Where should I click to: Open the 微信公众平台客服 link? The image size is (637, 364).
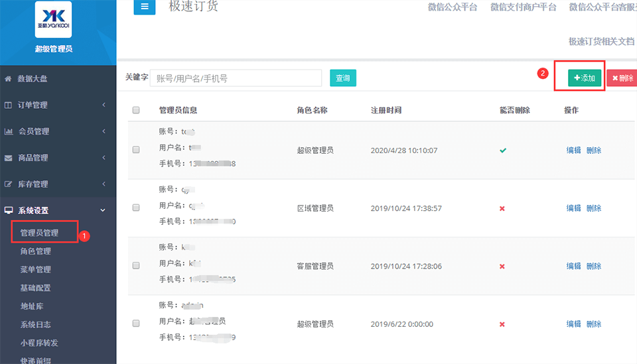click(603, 7)
